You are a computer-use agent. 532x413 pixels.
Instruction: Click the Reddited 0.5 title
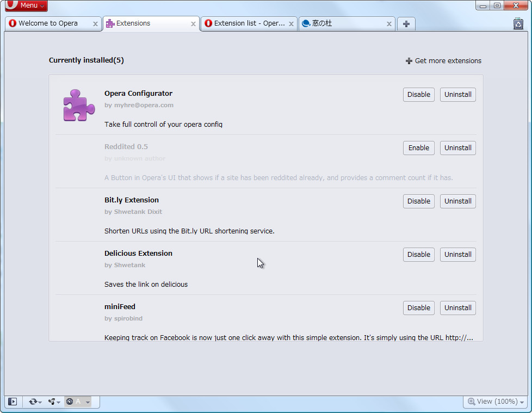click(126, 146)
